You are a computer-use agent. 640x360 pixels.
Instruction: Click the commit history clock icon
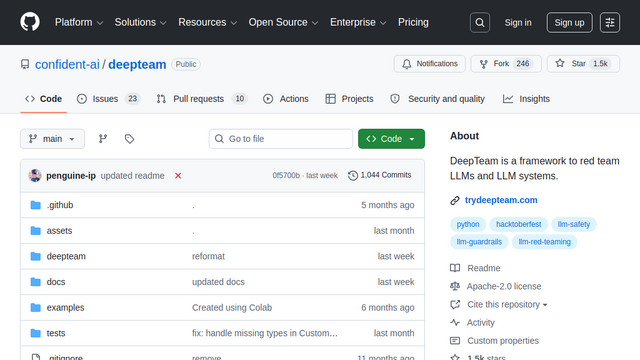pyautogui.click(x=353, y=176)
